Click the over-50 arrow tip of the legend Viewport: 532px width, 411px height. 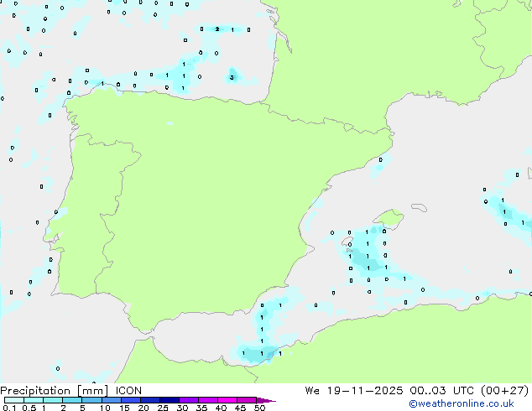[x=266, y=400]
